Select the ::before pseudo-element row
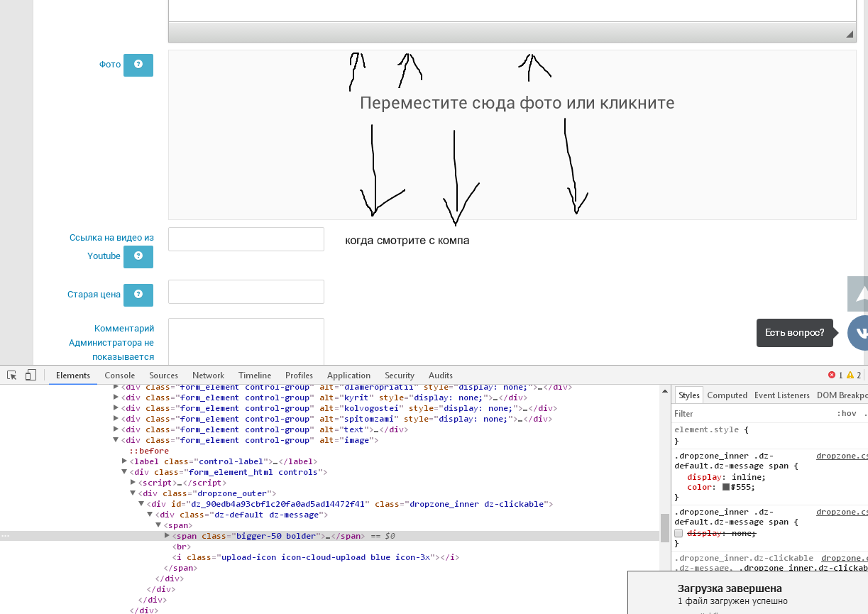868x614 pixels. pos(149,451)
